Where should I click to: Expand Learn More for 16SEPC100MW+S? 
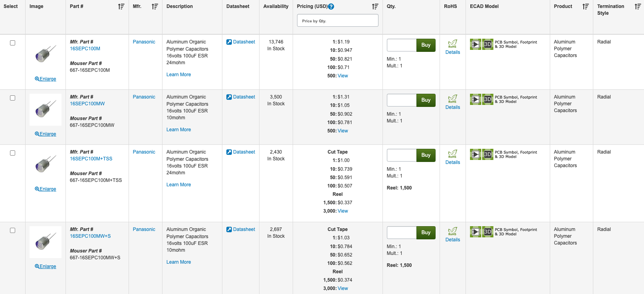point(178,262)
